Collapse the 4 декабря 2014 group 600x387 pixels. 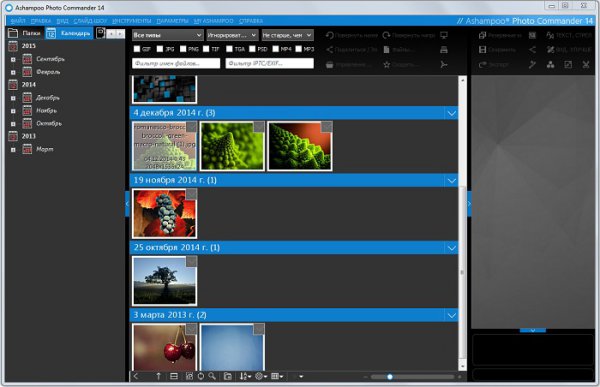click(x=452, y=113)
